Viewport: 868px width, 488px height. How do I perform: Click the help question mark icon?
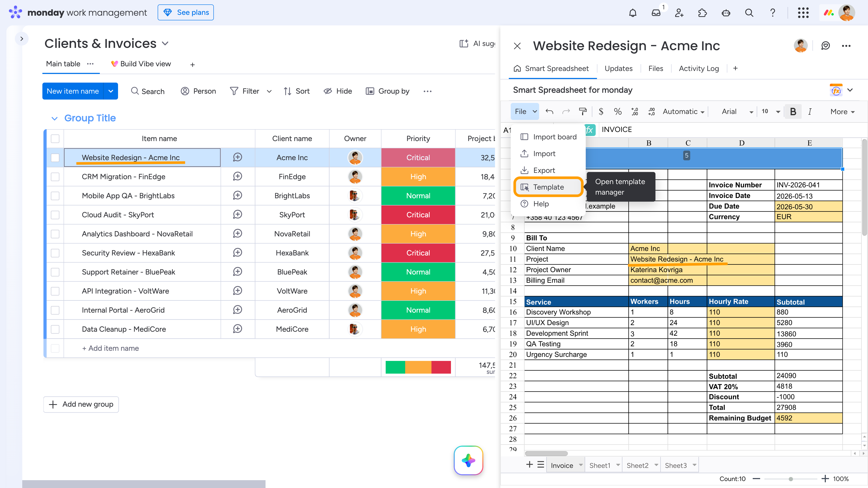[x=773, y=13]
